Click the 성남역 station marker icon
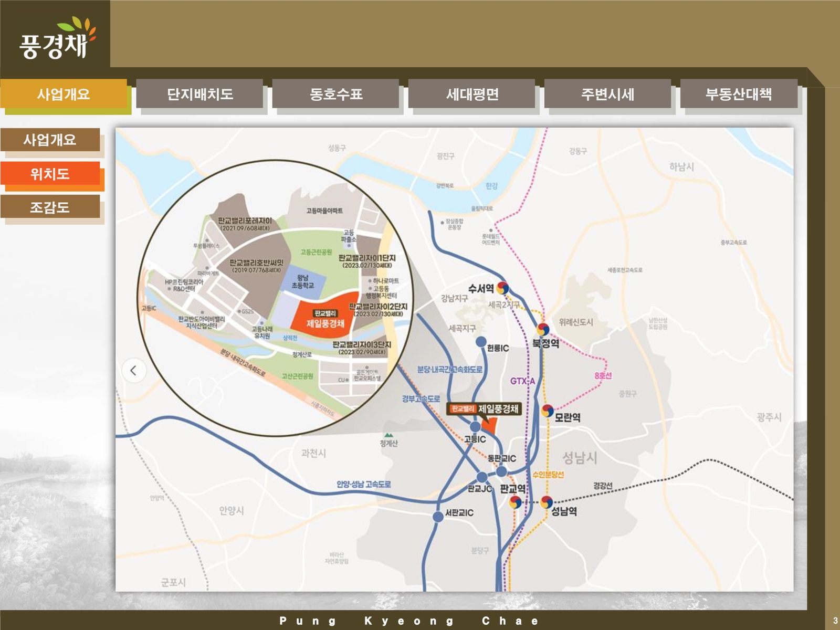The image size is (840, 630). (x=547, y=502)
